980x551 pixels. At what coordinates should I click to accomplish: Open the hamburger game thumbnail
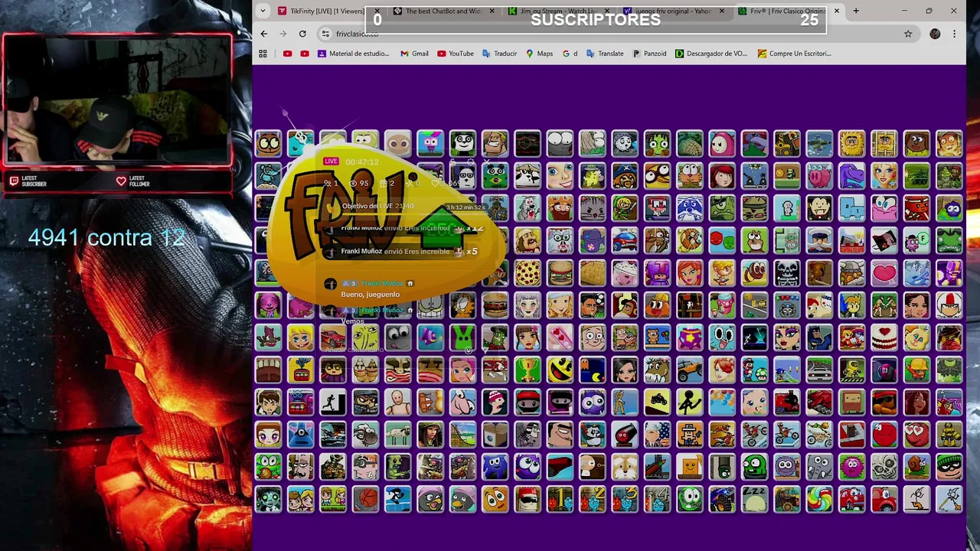[560, 272]
